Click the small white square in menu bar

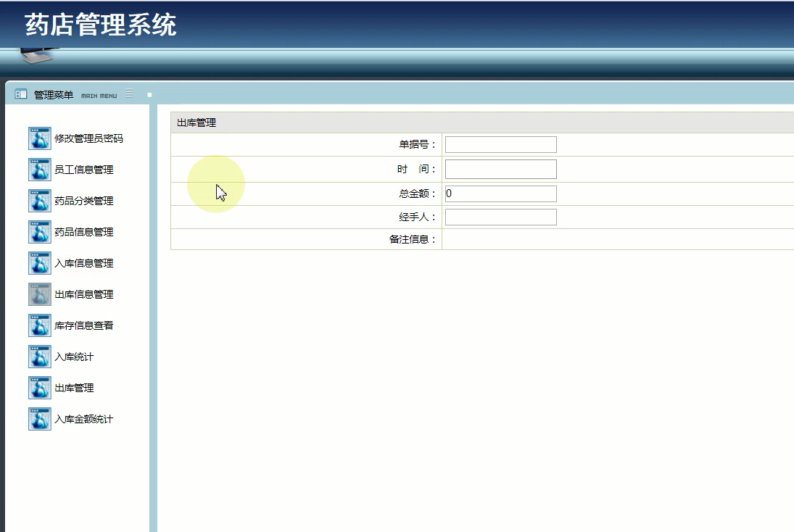click(x=149, y=95)
